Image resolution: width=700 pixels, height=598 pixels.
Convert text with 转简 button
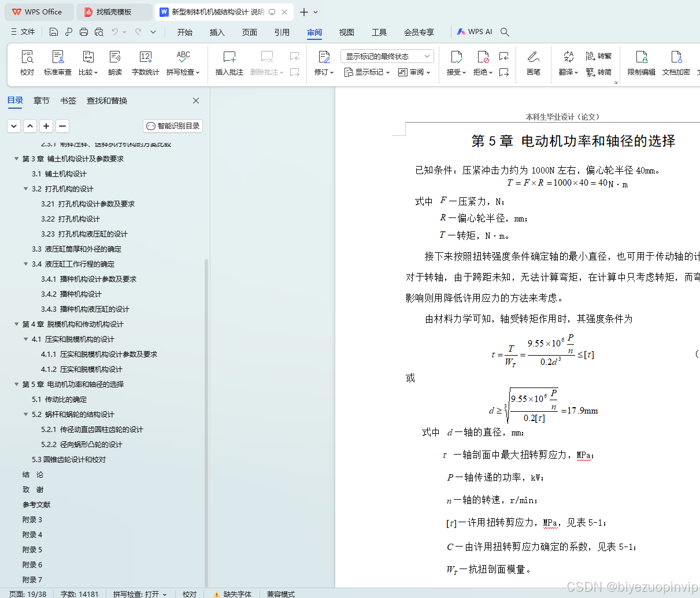coord(599,72)
